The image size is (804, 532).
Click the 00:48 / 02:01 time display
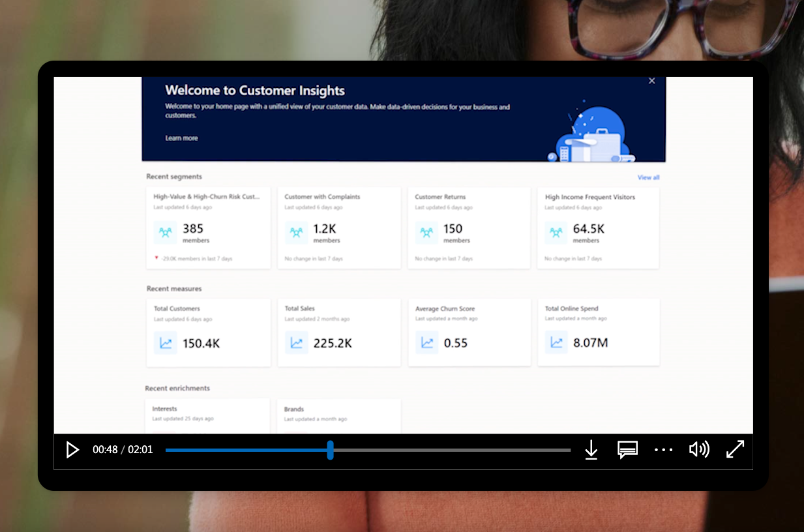click(x=123, y=450)
